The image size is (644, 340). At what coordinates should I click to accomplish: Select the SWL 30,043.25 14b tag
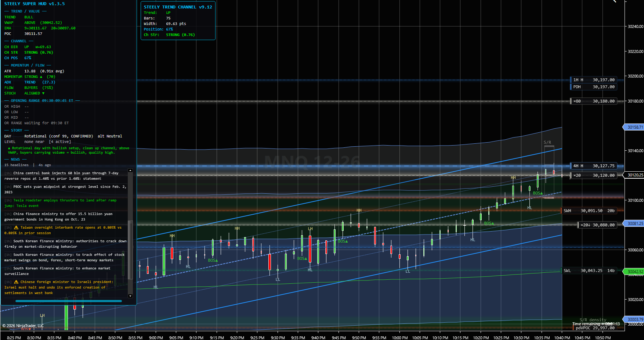click(x=589, y=271)
